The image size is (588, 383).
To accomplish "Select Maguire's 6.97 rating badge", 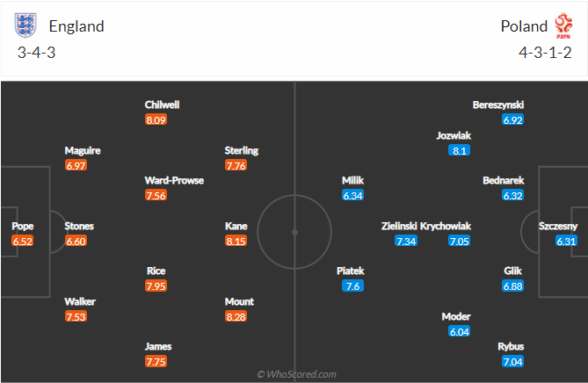I will click(76, 165).
